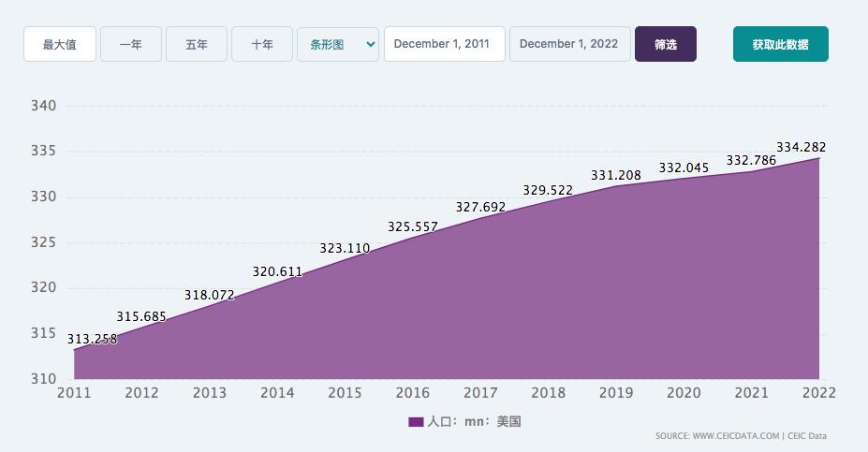Screen dimensions: 868x452
Task: Open the 条形图 chart type dropdown
Action: tap(338, 44)
